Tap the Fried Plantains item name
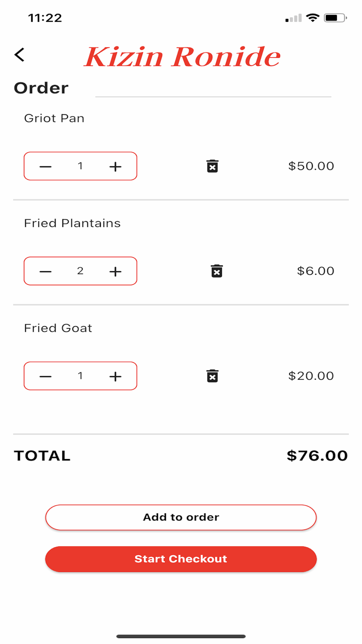362x644 pixels. point(72,223)
